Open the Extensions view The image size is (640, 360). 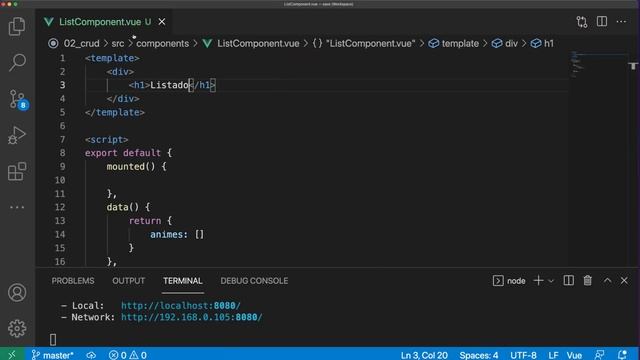pos(17,171)
